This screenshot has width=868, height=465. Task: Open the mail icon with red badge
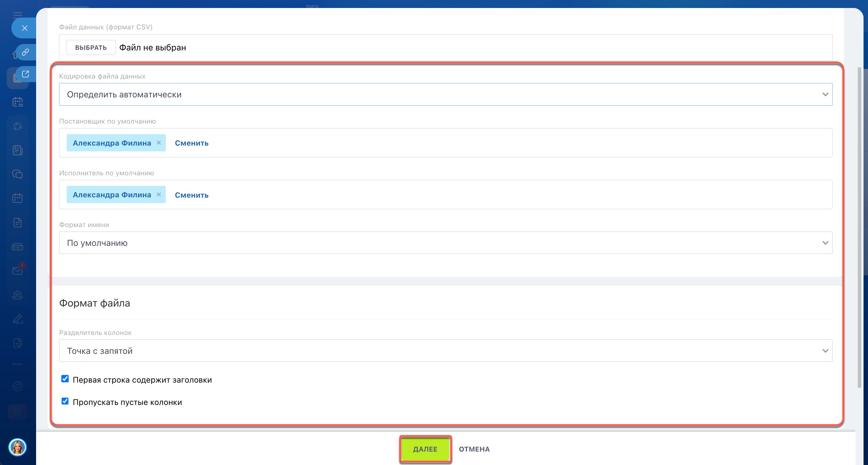(x=18, y=270)
